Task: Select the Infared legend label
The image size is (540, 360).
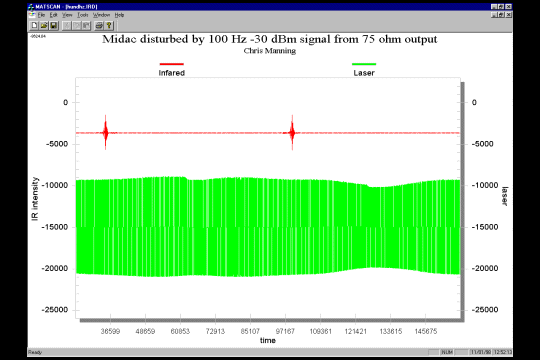Action: point(172,73)
